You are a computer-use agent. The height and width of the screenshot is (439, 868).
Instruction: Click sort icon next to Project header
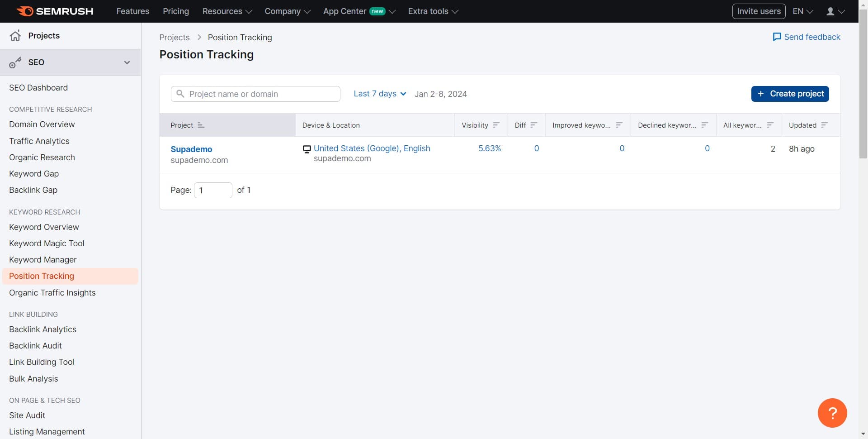[x=201, y=125]
